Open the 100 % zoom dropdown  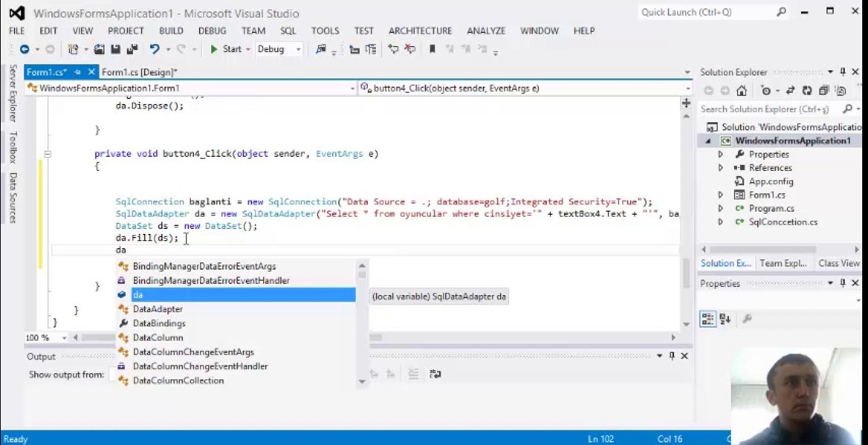[x=64, y=337]
